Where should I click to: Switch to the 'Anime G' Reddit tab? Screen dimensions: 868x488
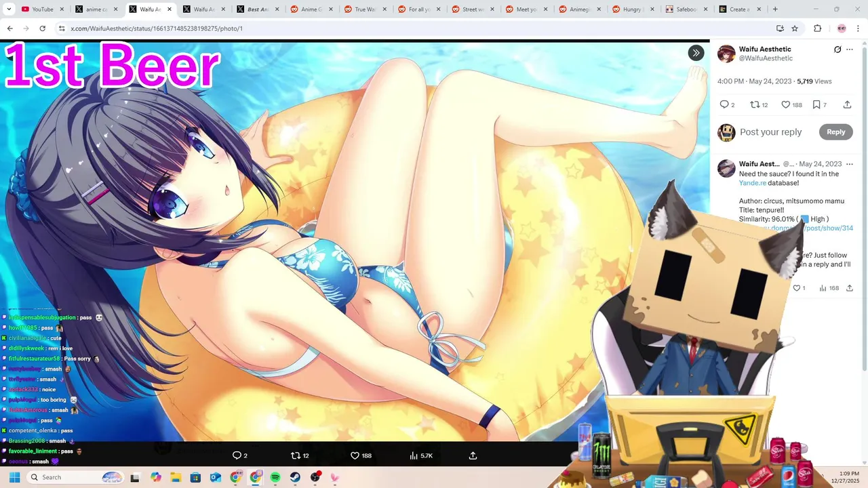point(311,9)
